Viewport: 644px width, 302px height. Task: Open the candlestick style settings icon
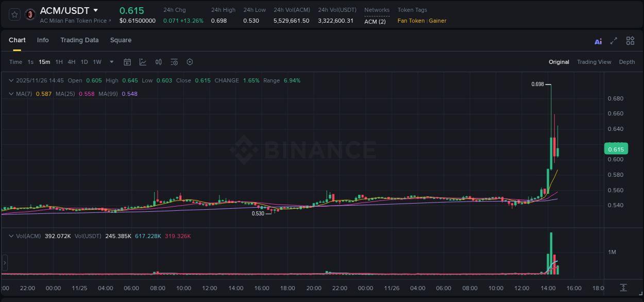[x=158, y=62]
